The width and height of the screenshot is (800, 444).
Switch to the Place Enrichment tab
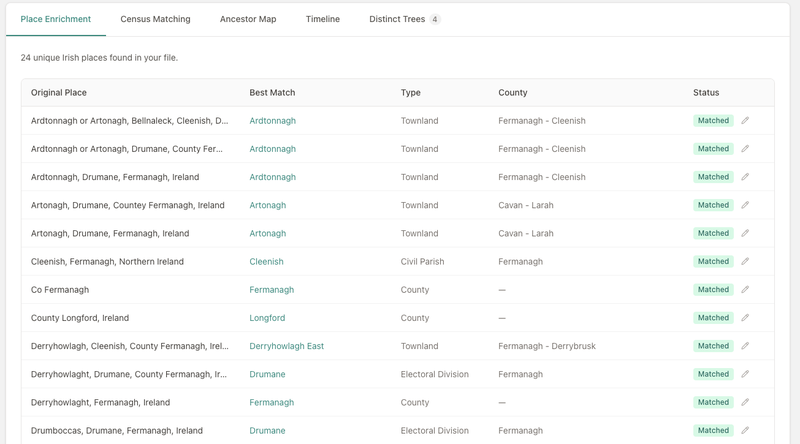coord(56,19)
